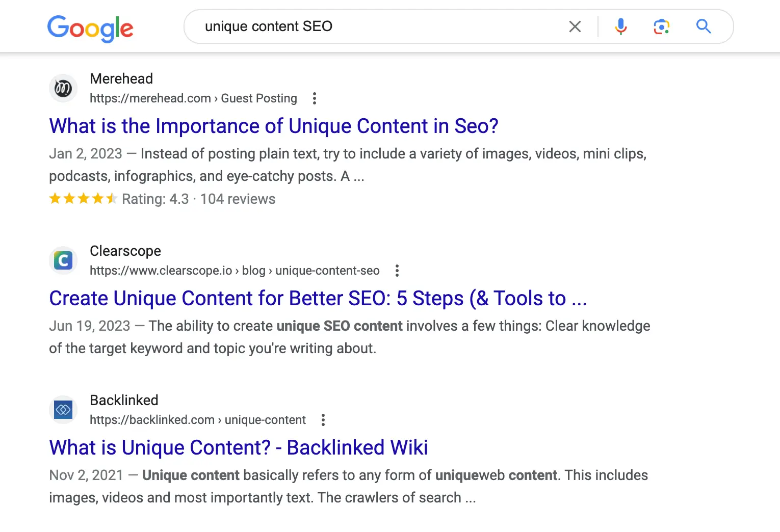This screenshot has height=532, width=780.
Task: Open the three-dot menu for the Backlinked result
Action: click(x=323, y=420)
